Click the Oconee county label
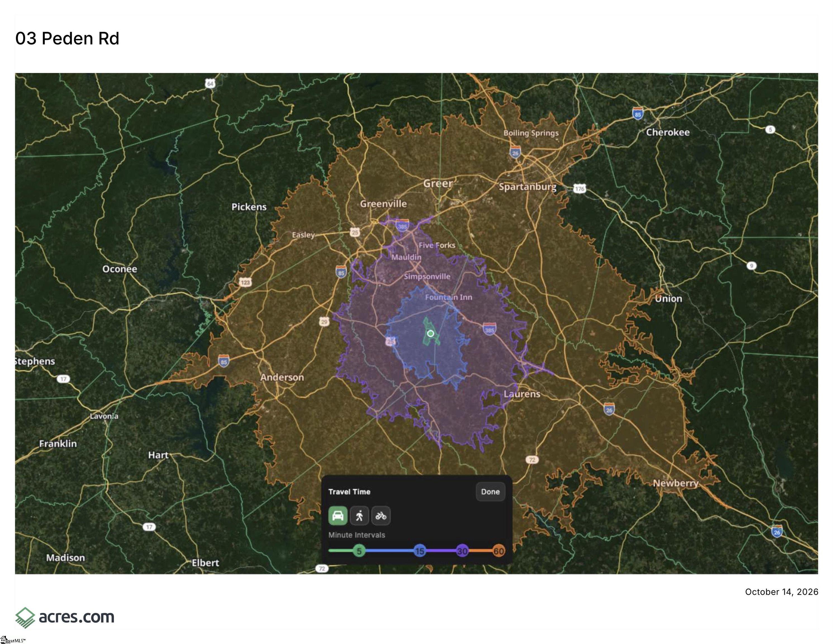 [x=119, y=269]
